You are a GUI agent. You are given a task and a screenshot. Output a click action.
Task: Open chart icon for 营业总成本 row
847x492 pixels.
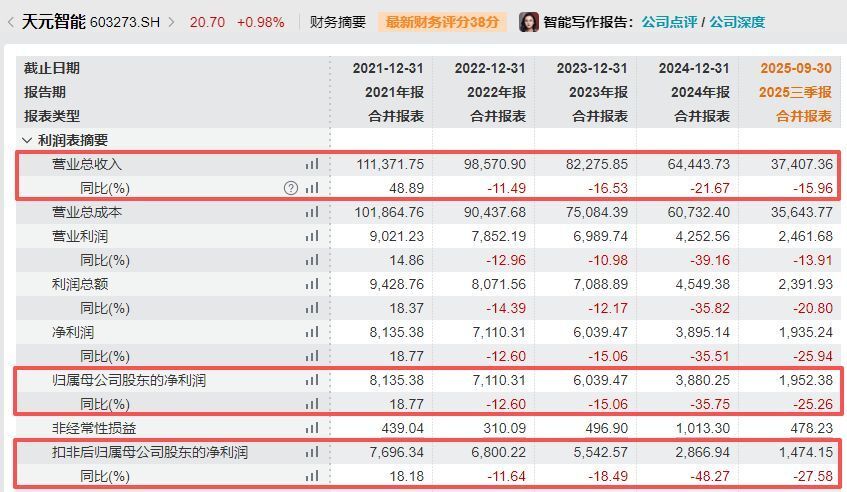[312, 212]
